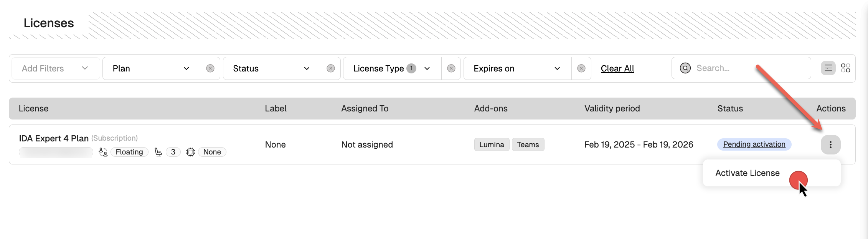Image resolution: width=868 pixels, height=239 pixels.
Task: Clear the License Type filter
Action: (x=451, y=68)
